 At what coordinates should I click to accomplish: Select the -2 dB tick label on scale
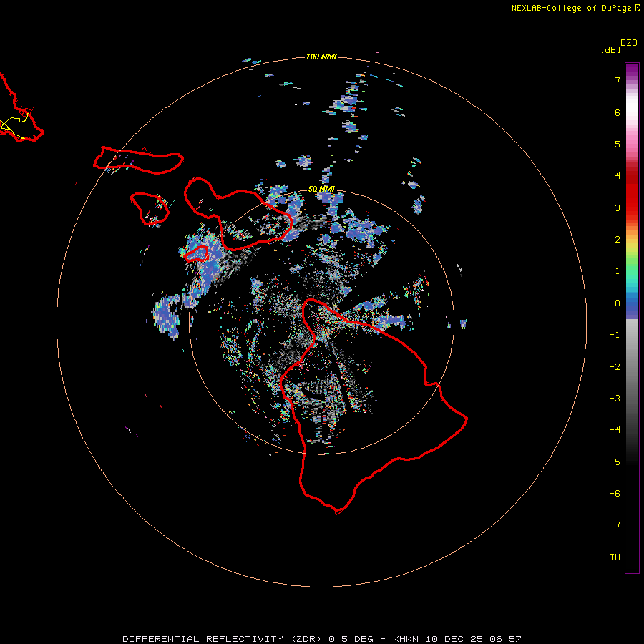coord(615,367)
